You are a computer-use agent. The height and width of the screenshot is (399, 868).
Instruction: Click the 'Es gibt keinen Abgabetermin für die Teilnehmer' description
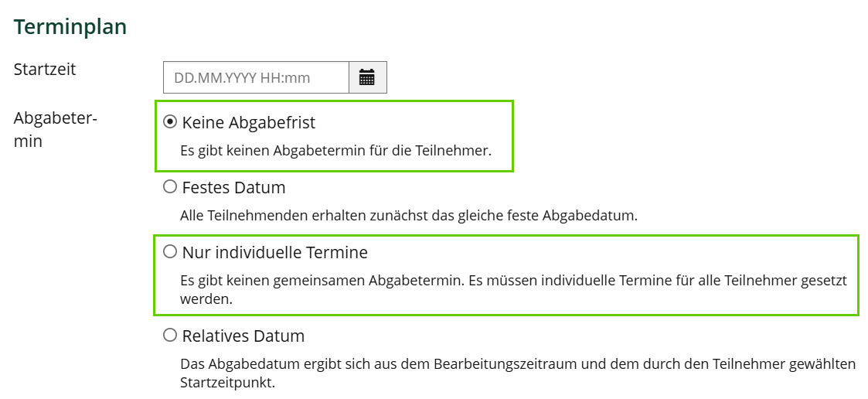coord(335,151)
